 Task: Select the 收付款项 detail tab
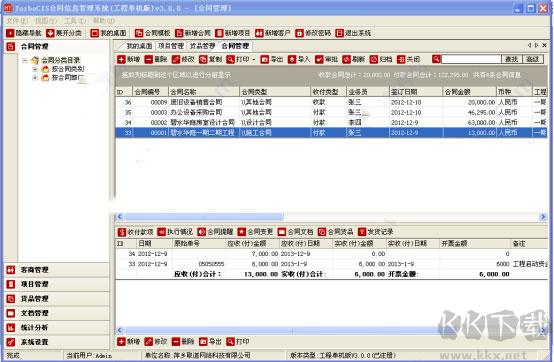point(135,232)
